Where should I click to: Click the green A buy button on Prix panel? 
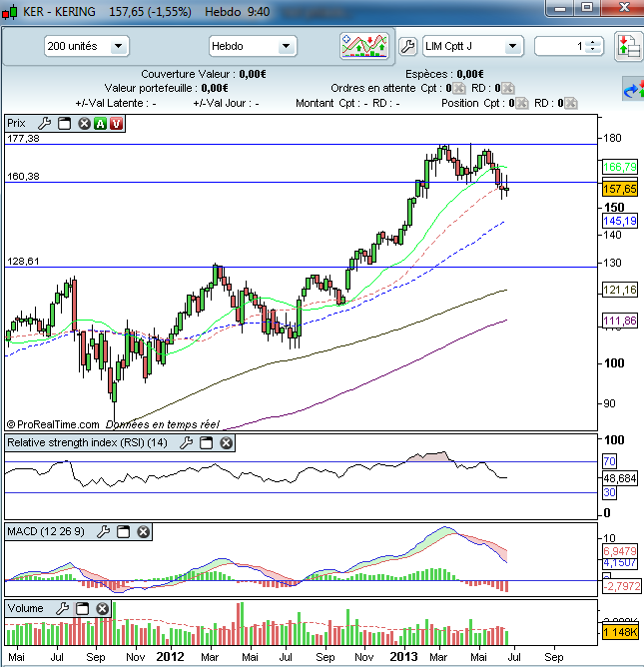[101, 124]
